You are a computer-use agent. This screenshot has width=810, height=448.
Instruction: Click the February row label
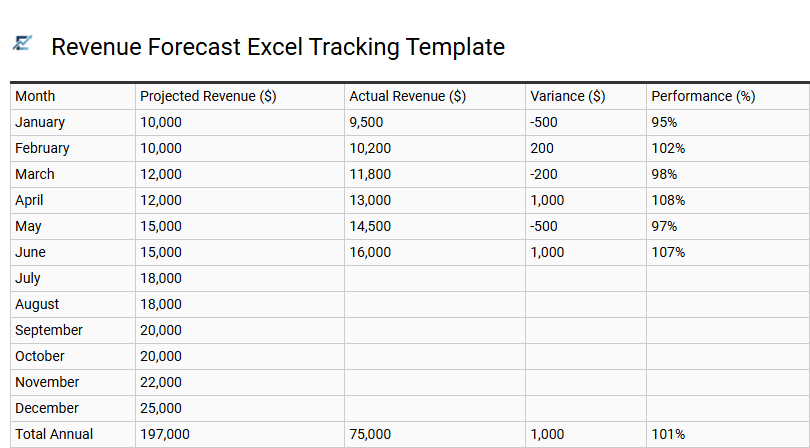42,148
